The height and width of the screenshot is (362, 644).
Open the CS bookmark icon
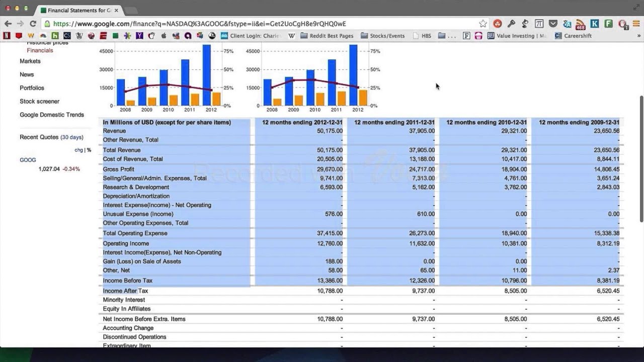coord(67,36)
